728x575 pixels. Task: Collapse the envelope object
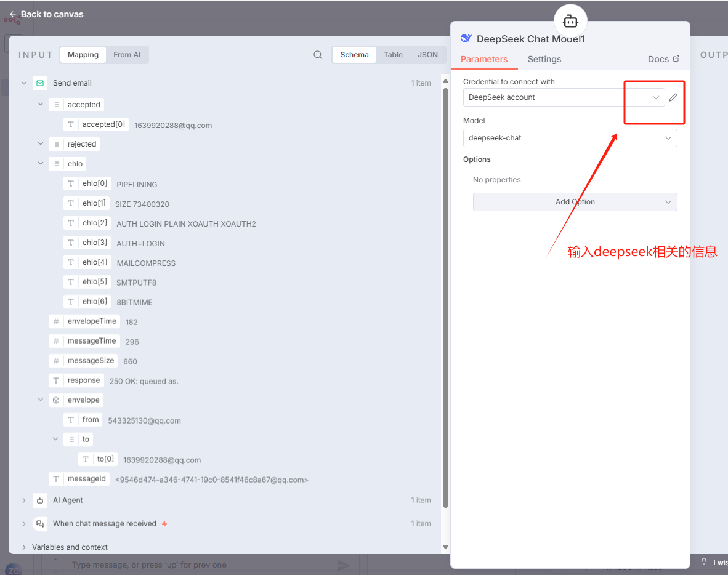point(41,399)
